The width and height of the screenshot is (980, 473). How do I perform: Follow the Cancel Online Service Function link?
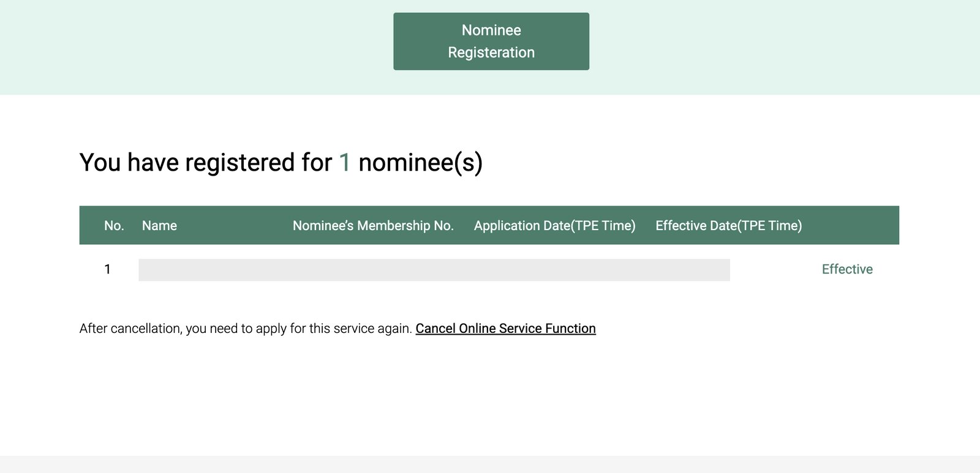click(505, 329)
